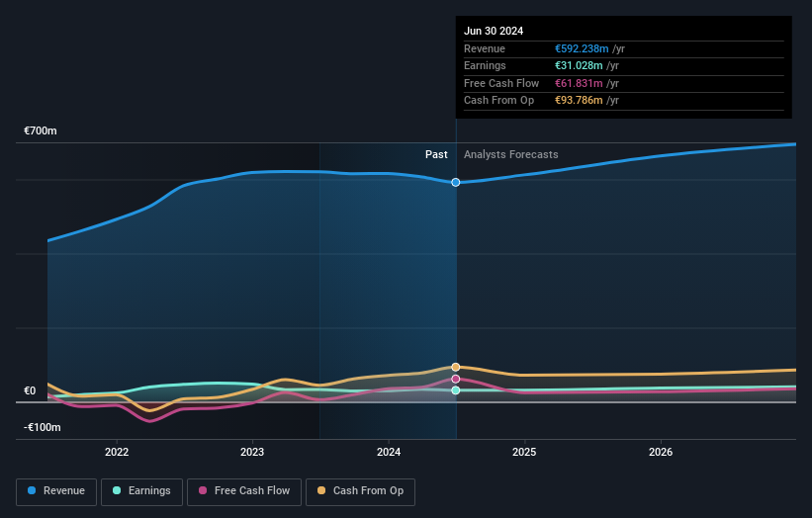The width and height of the screenshot is (812, 518).
Task: Click the Earnings row label in tooltip
Action: 485,65
